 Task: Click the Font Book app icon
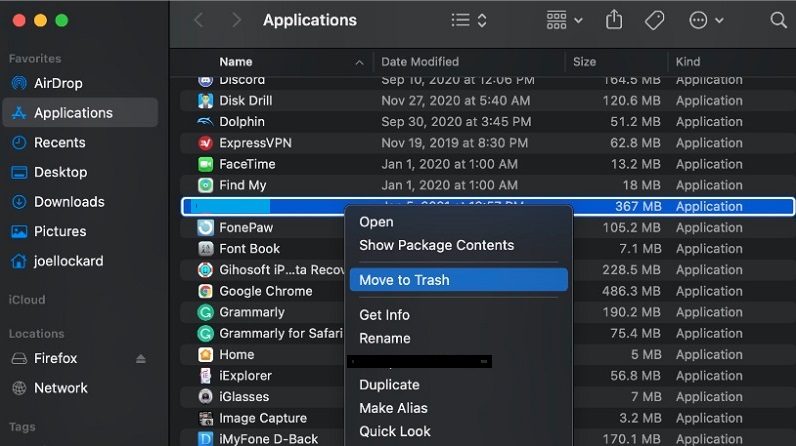205,249
